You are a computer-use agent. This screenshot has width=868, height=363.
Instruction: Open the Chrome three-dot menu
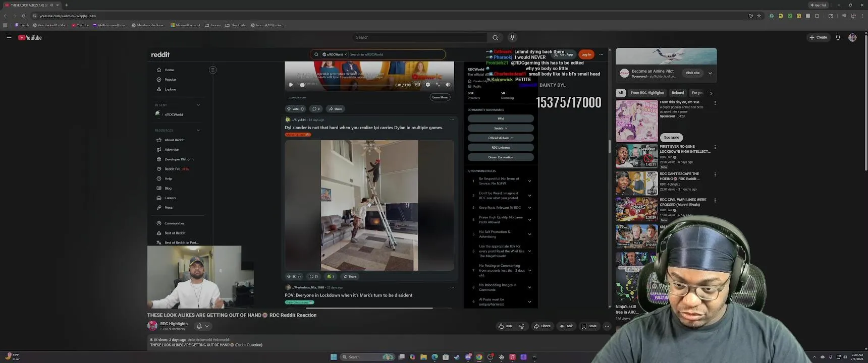(x=862, y=16)
